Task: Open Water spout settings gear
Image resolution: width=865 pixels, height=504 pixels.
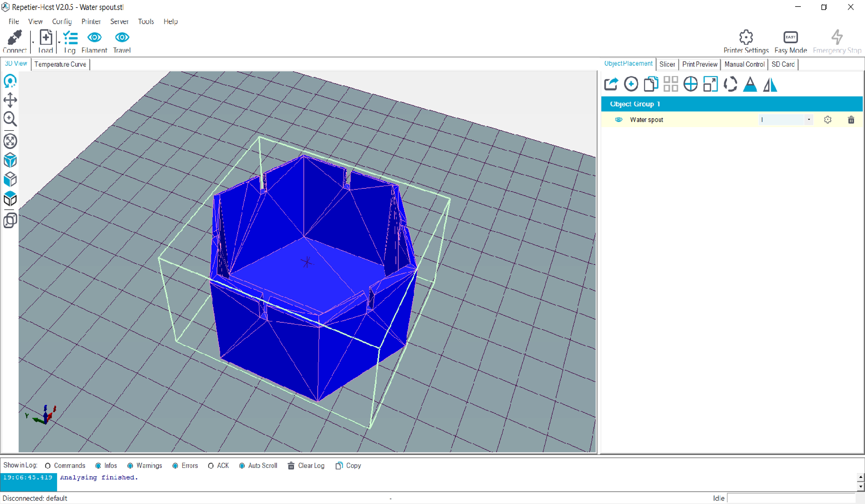Action: [x=828, y=120]
